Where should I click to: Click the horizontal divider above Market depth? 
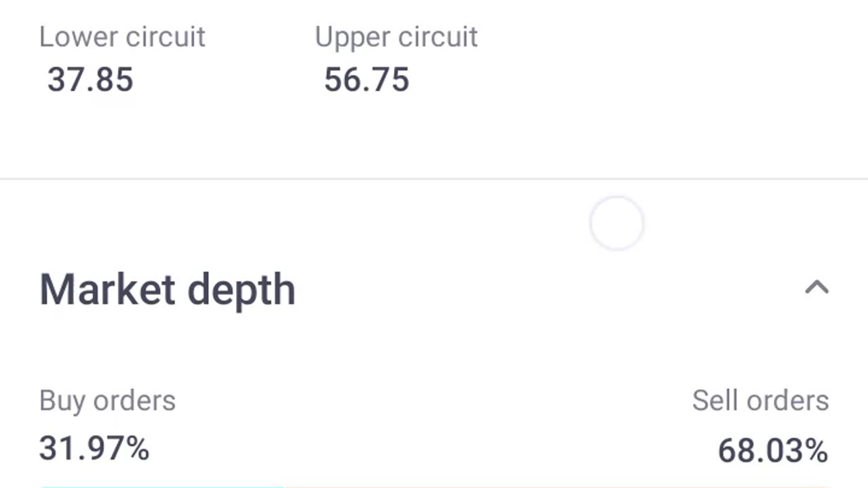point(434,179)
